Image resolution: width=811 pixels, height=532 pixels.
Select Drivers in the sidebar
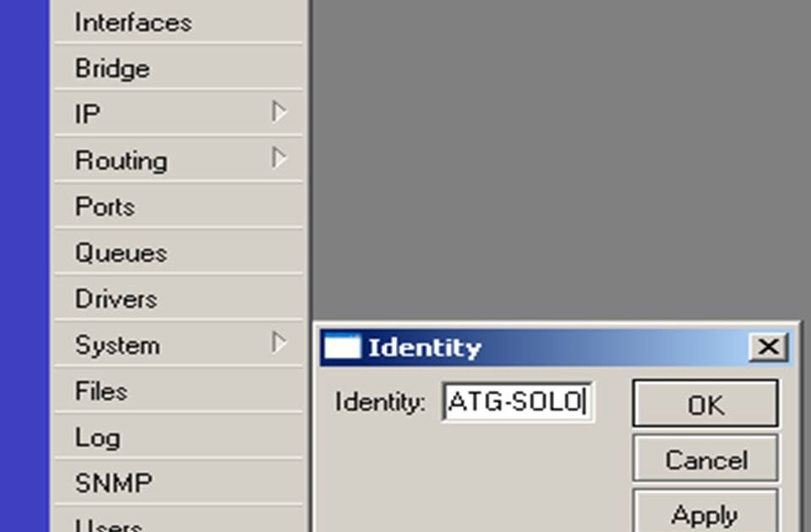click(116, 299)
